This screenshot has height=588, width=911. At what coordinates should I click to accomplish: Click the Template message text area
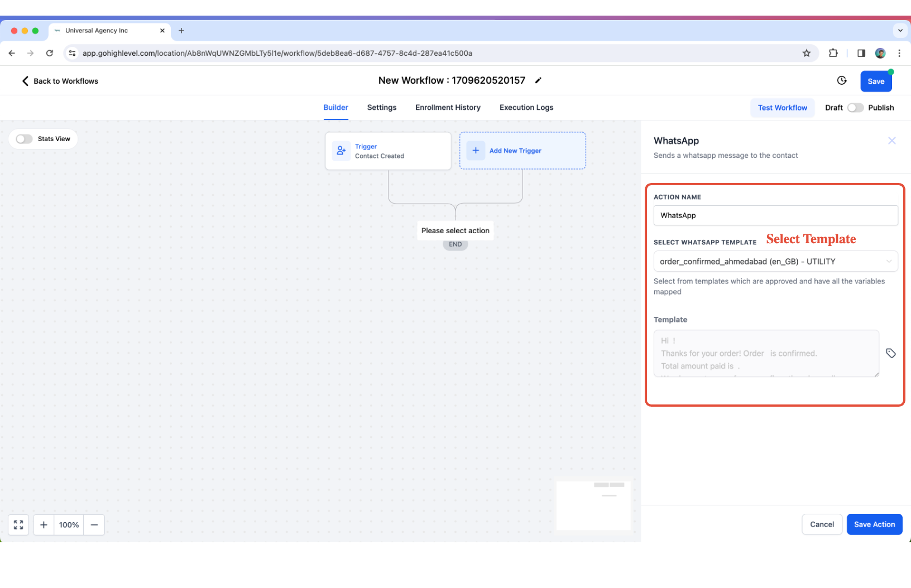tap(766, 353)
